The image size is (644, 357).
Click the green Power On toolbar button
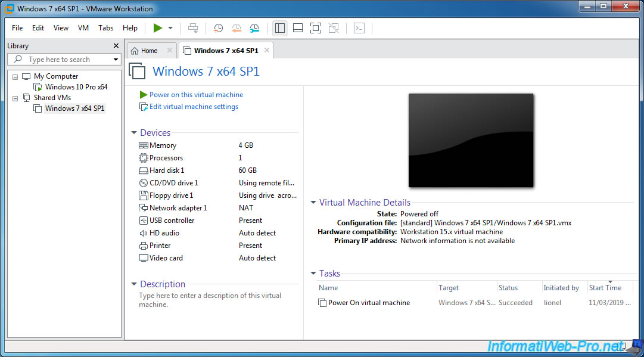(157, 28)
